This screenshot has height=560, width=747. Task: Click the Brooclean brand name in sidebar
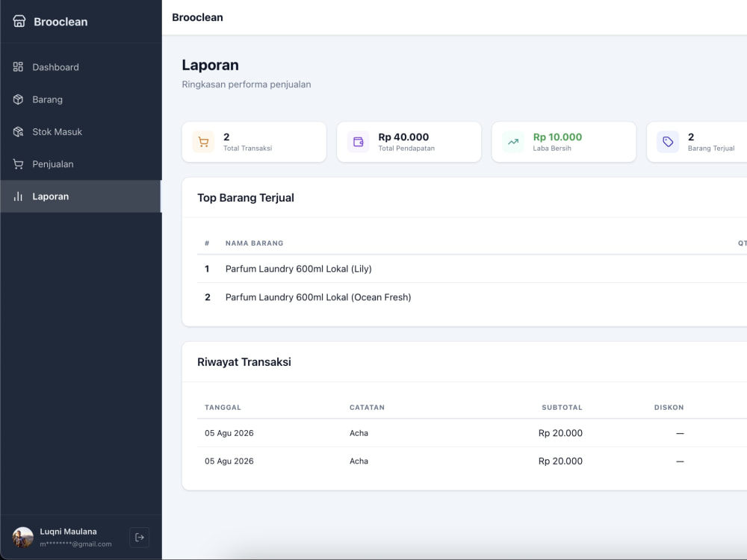(x=61, y=22)
